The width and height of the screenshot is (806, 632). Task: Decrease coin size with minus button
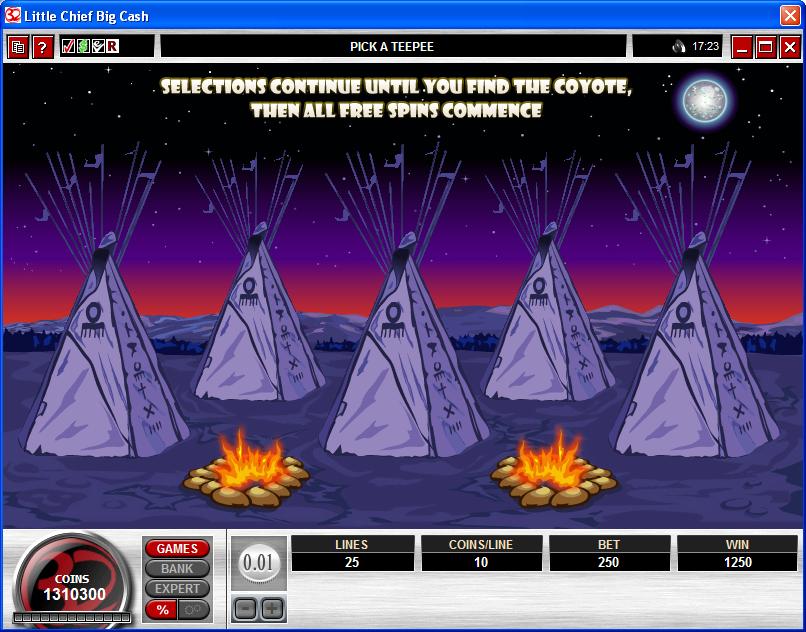point(245,608)
